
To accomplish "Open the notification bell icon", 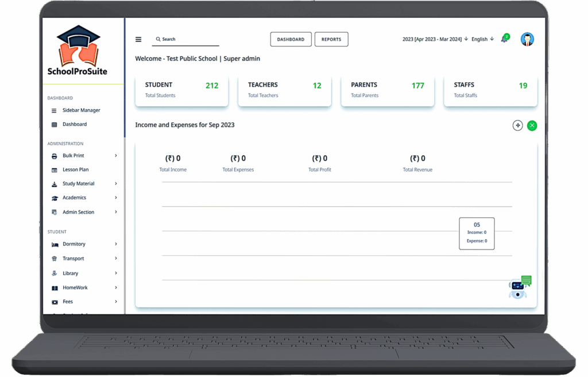I will pyautogui.click(x=505, y=39).
